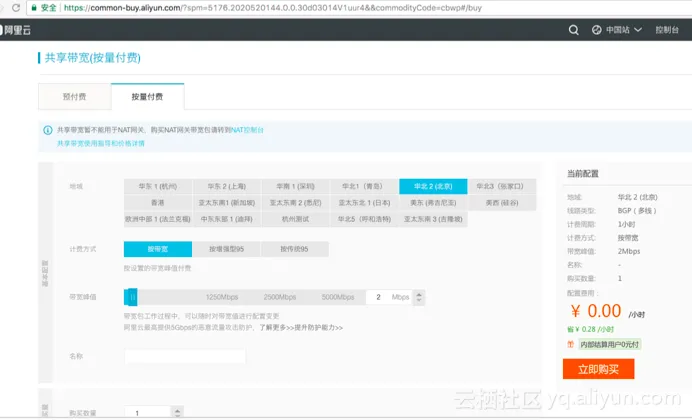The height and width of the screenshot is (420, 692).
Task: Click the 内部结算用户0元付 tag
Action: [x=609, y=344]
